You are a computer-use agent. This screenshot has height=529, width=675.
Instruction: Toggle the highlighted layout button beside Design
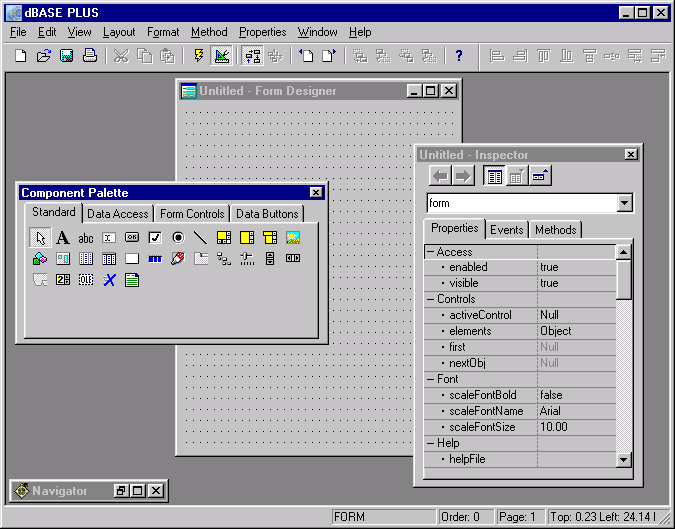(x=252, y=56)
